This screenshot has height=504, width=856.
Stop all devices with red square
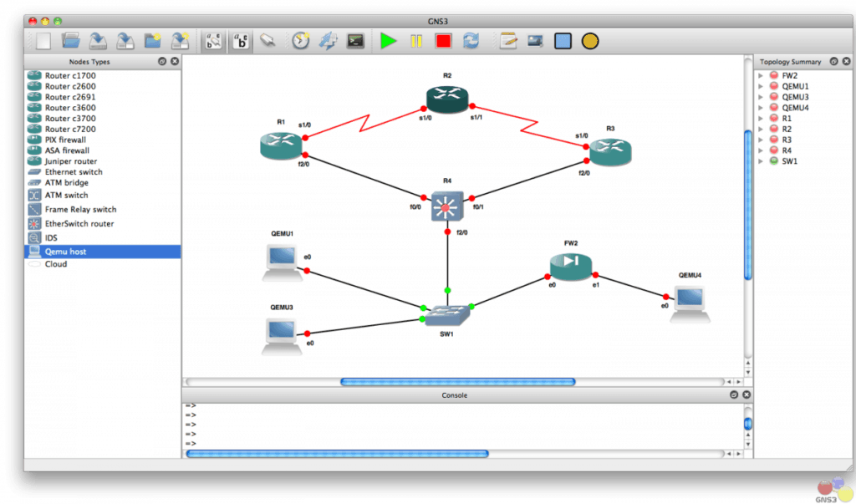[x=443, y=40]
